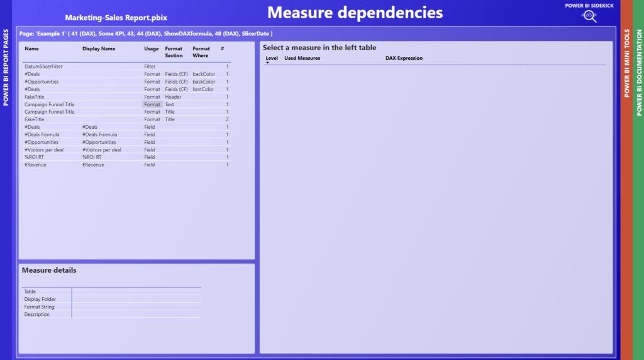Viewport: 644px width, 360px height.
Task: Click the sort arrow under Level column
Action: pyautogui.click(x=267, y=63)
